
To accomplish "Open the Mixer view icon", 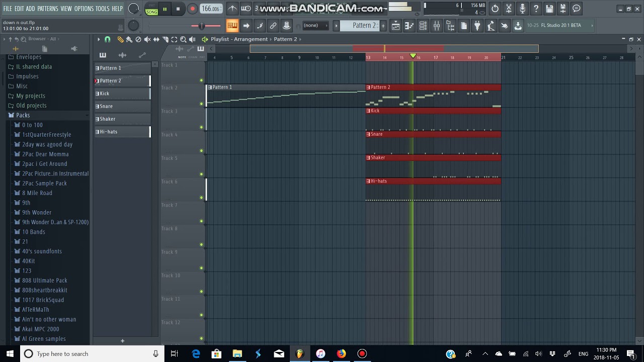I will pyautogui.click(x=437, y=26).
